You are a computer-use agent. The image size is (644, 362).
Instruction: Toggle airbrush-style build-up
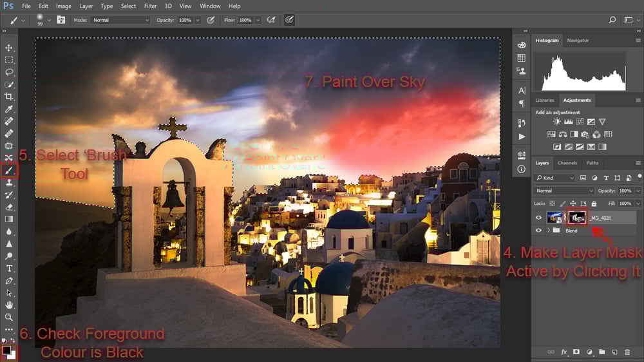pos(271,20)
